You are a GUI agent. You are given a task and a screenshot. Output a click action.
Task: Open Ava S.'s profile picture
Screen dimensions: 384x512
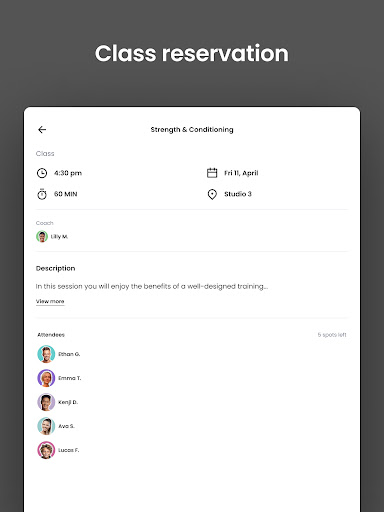tap(46, 426)
